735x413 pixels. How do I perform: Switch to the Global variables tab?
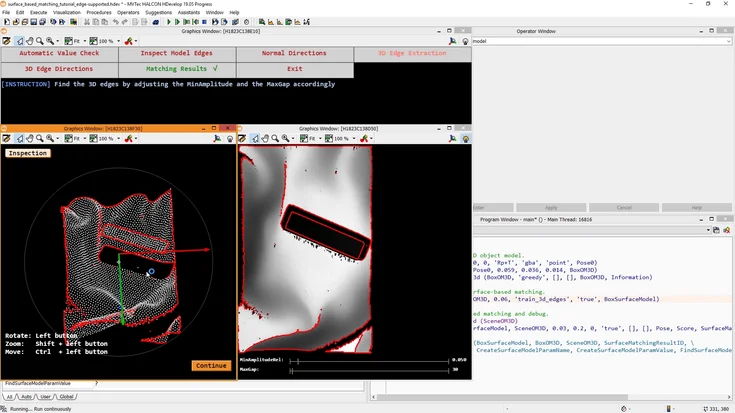point(67,396)
